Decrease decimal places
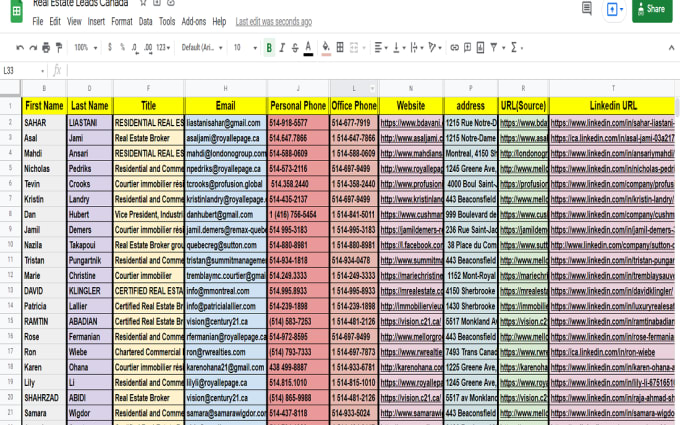The height and width of the screenshot is (425, 680). (135, 48)
